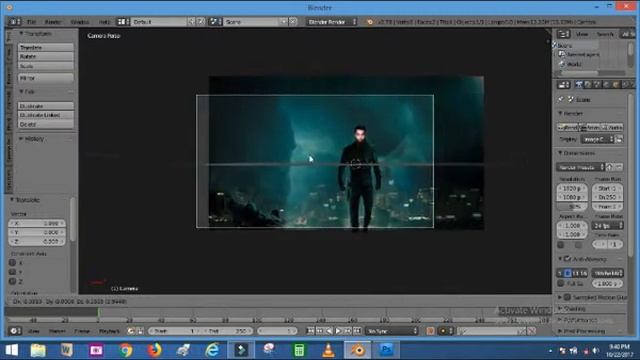The width and height of the screenshot is (640, 360).
Task: Open the Display Image Editor dropdown
Action: point(597,139)
